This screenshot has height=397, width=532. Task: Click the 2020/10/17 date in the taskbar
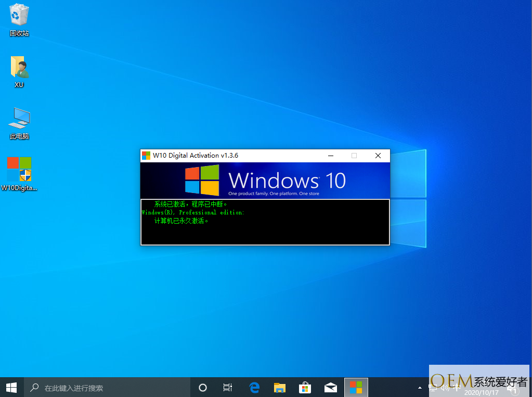click(x=480, y=392)
